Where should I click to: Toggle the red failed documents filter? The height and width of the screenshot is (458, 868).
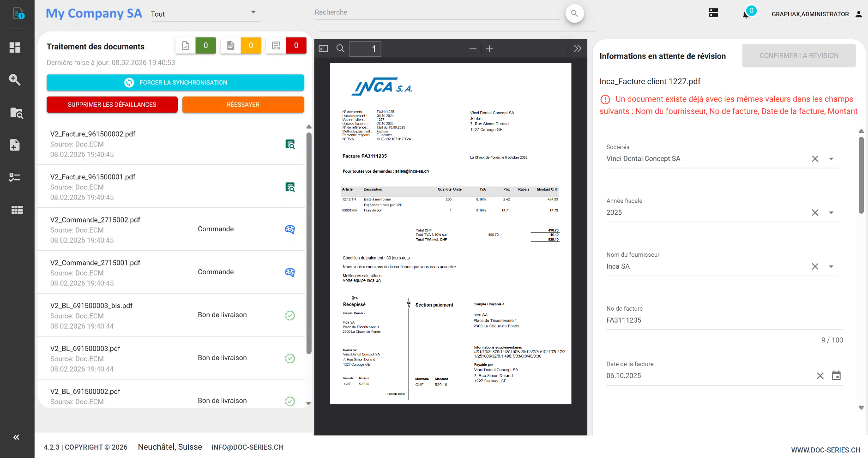click(286, 45)
